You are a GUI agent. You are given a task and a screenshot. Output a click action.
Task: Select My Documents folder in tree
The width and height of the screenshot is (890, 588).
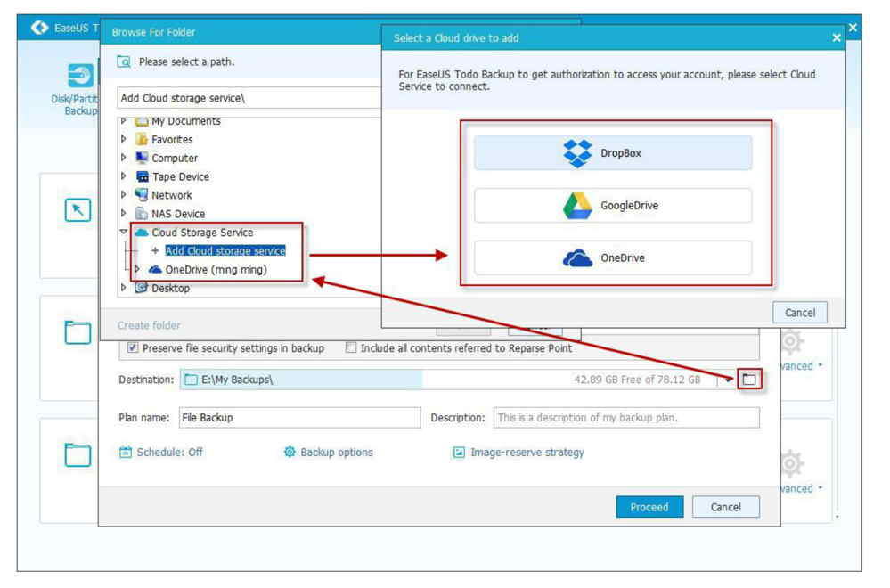(185, 121)
